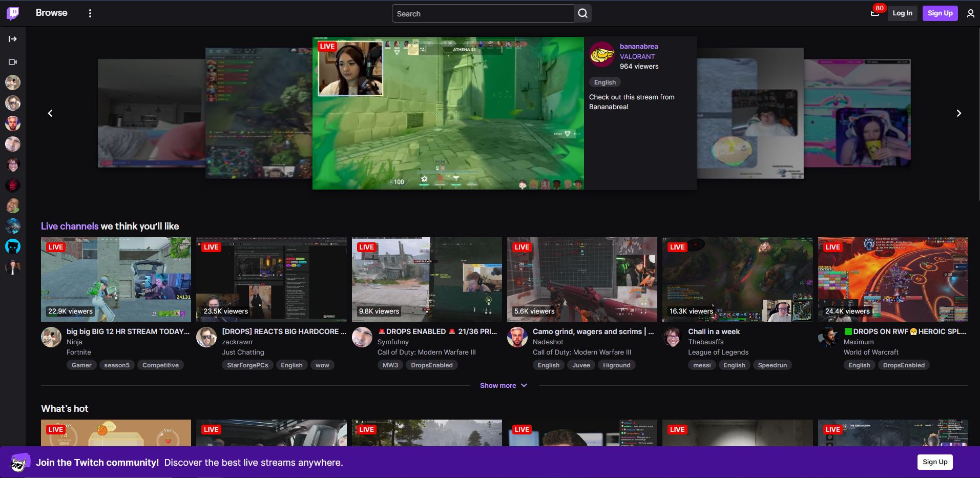Advance the featured carousel with right chevron
Viewport: 980px width, 478px height.
coord(958,113)
